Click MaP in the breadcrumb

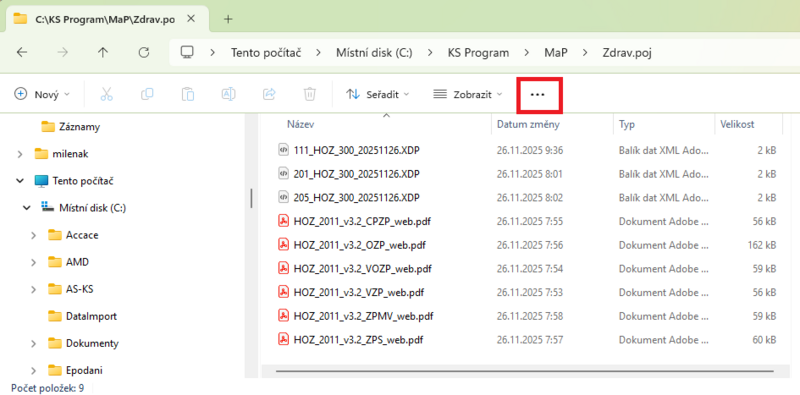(x=556, y=53)
